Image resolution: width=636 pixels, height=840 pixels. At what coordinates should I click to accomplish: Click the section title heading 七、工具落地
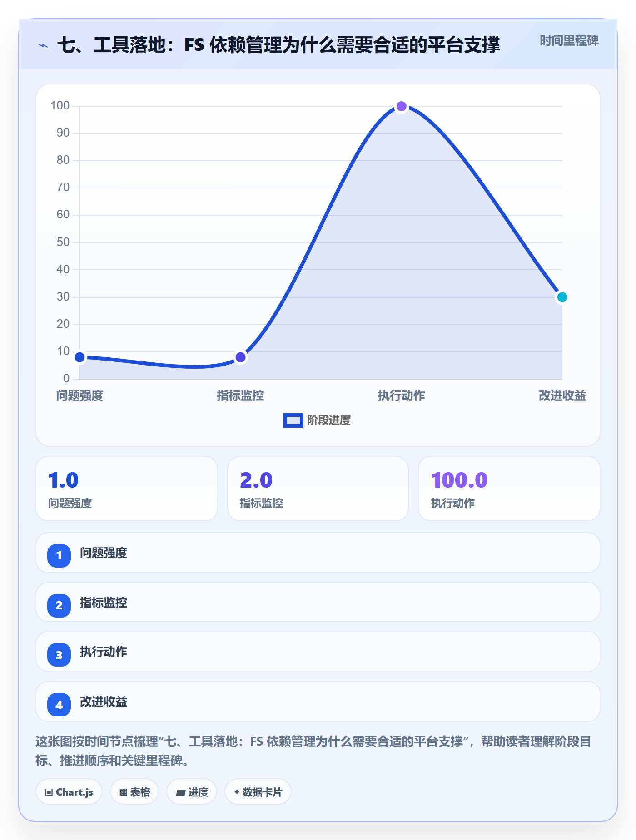coord(278,45)
